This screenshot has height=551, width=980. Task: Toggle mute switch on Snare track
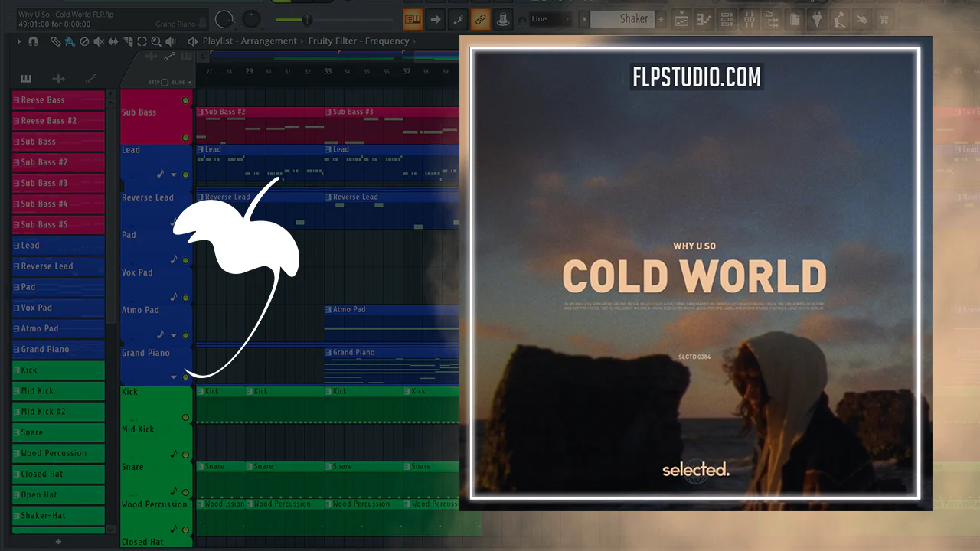tap(185, 492)
